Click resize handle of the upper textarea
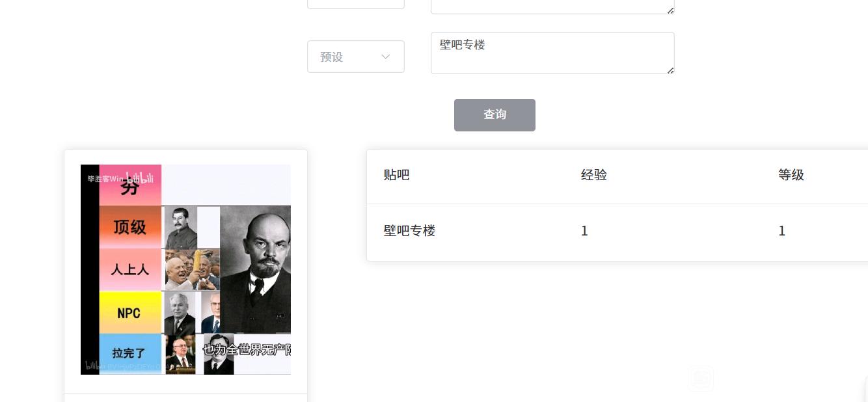 [x=670, y=10]
